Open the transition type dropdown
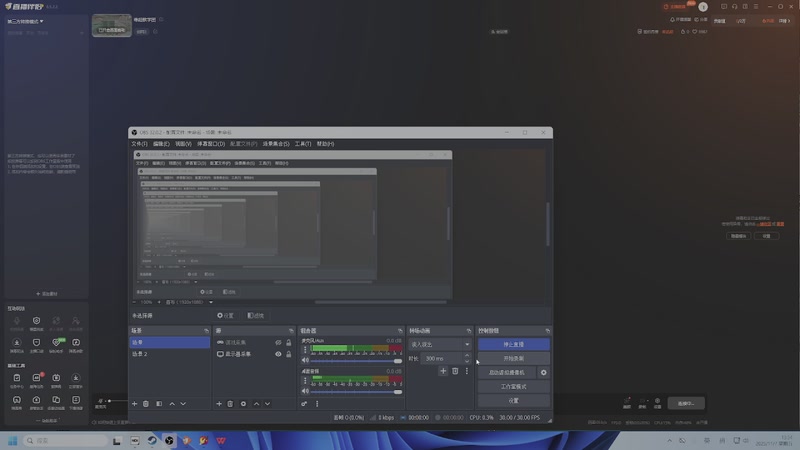This screenshot has width=800, height=450. click(440, 344)
